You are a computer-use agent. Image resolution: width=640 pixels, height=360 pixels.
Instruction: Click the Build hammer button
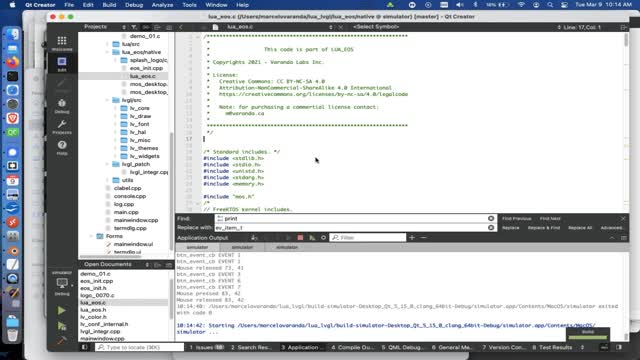coord(62,340)
